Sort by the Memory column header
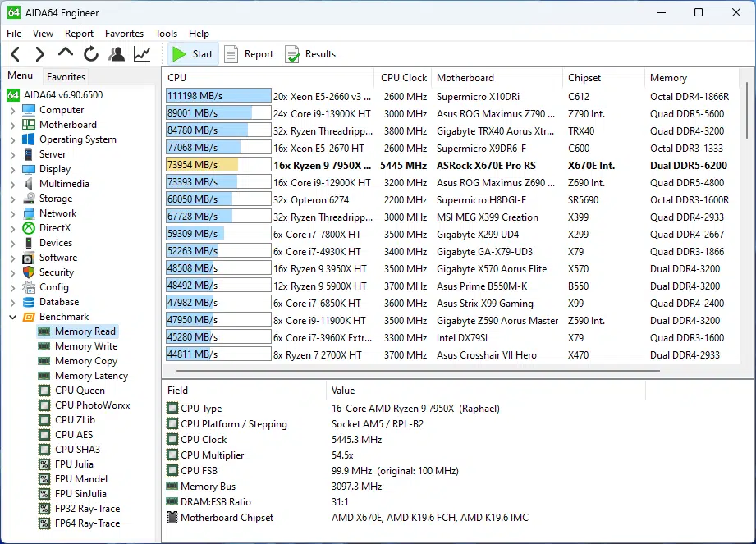This screenshot has width=756, height=544. tap(691, 78)
